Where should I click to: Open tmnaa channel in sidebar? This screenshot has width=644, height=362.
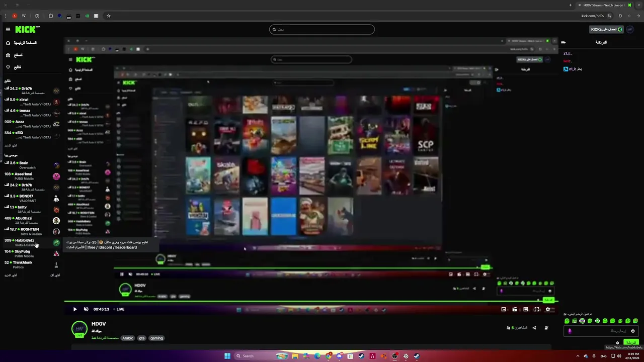[x=32, y=113]
